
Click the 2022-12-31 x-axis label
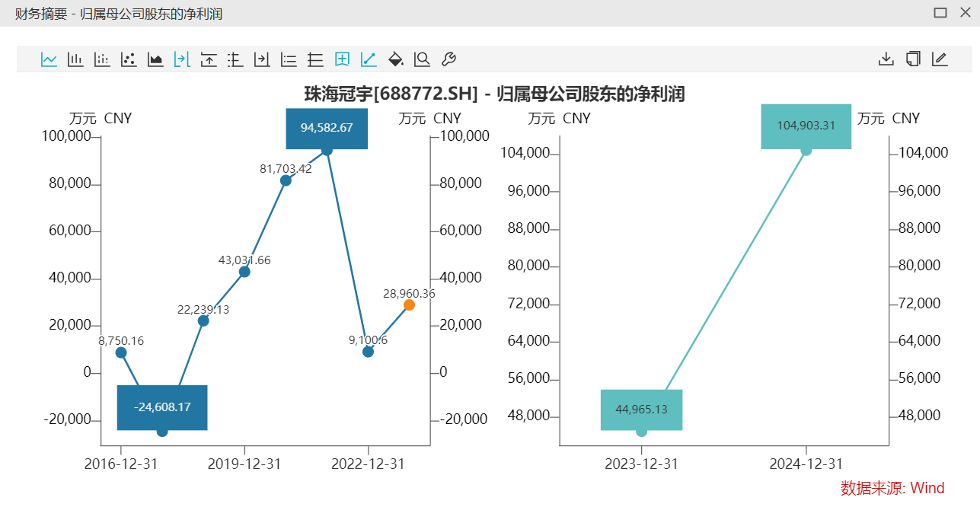point(368,464)
